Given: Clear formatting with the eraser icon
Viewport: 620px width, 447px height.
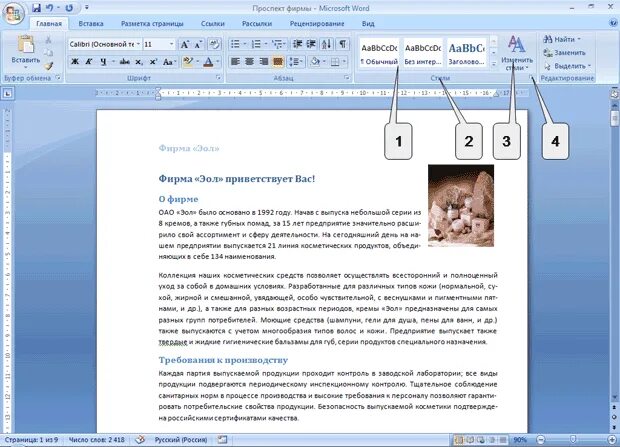Looking at the screenshot, I should tap(214, 44).
